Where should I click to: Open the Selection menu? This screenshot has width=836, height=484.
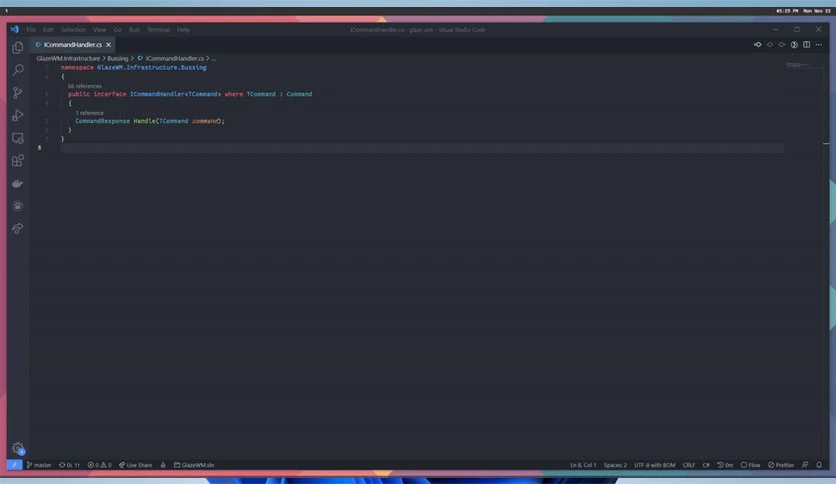74,30
